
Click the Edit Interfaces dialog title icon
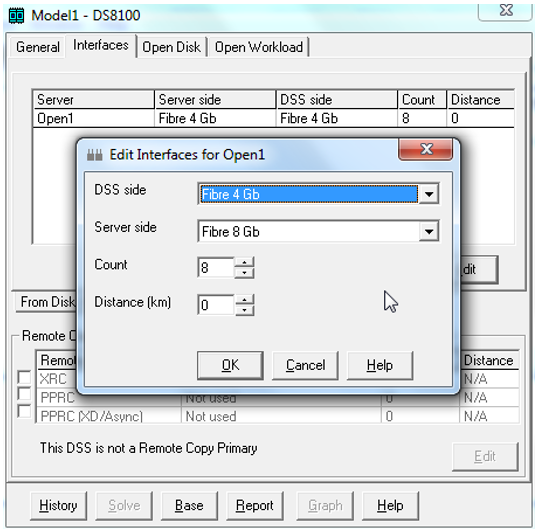click(95, 155)
